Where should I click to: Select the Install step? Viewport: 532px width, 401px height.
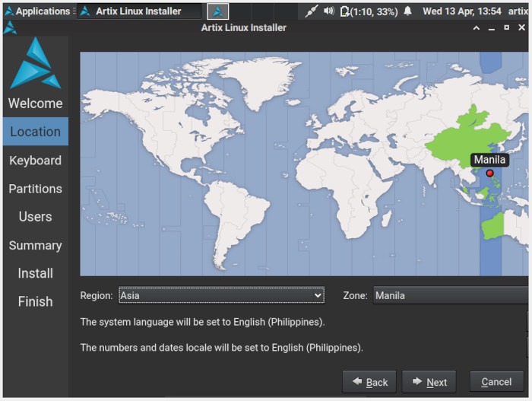point(35,273)
